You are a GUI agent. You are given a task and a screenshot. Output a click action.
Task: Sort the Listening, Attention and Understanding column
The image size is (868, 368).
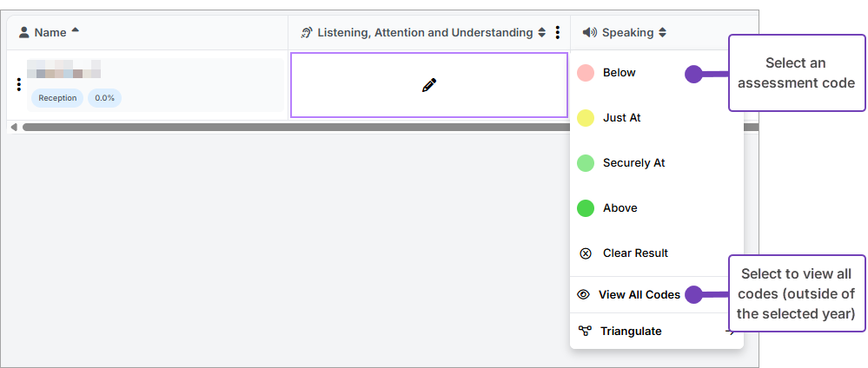[x=542, y=33]
